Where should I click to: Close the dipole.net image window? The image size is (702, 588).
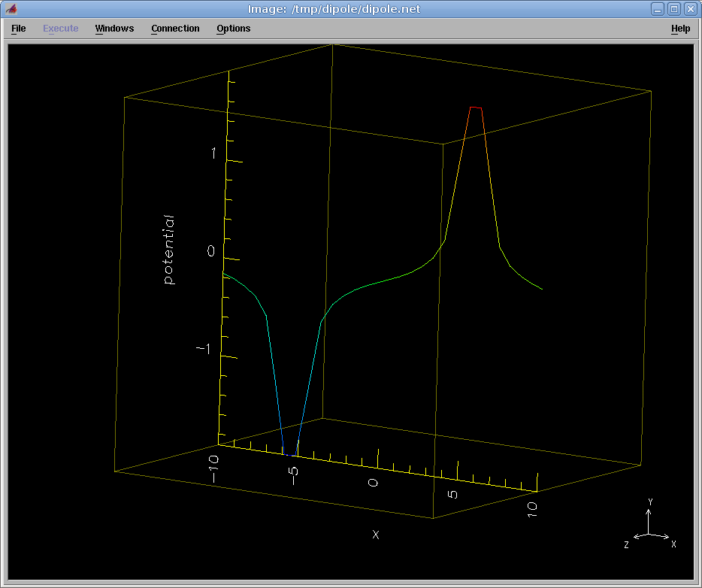[690, 9]
